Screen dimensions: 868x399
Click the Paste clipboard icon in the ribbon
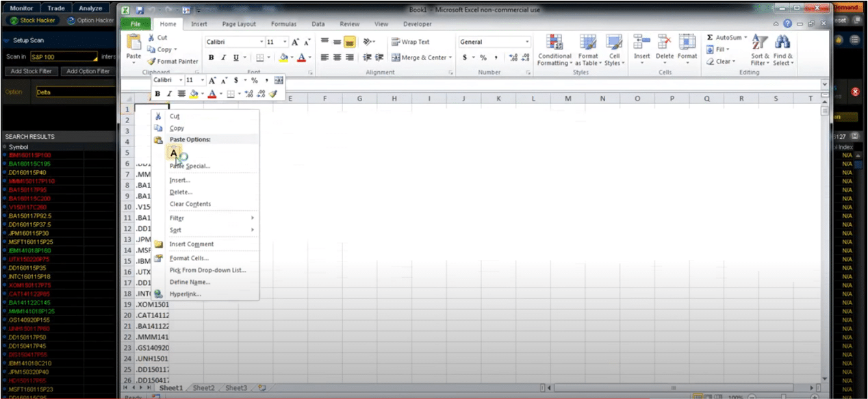[x=133, y=42]
